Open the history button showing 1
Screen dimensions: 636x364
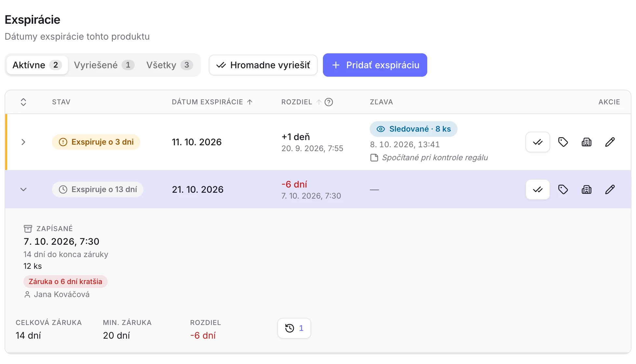tap(294, 328)
